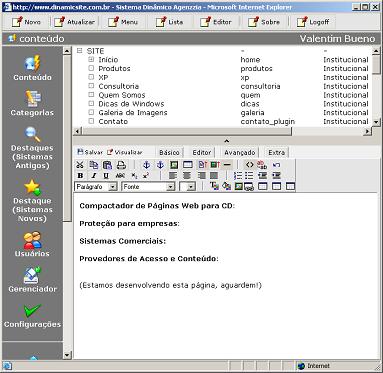Screen dimensions: 383x373
Task: Toggle the box next to Consultoria
Action: point(91,86)
